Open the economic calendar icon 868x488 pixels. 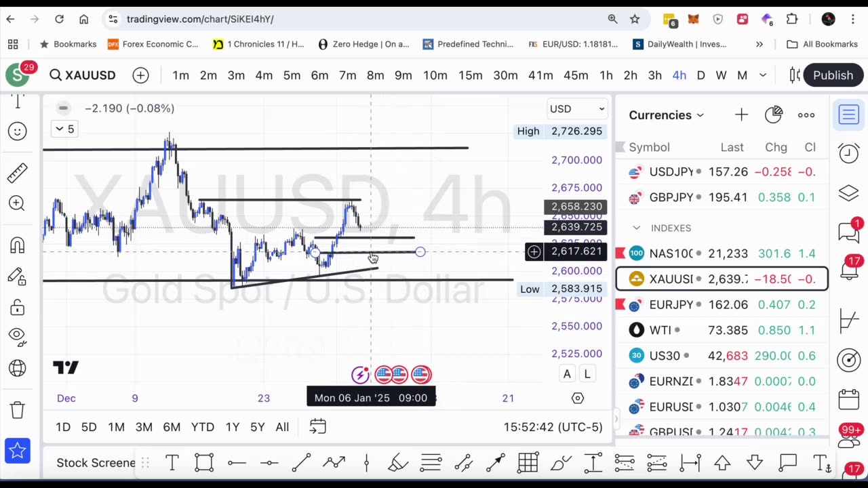pyautogui.click(x=848, y=399)
